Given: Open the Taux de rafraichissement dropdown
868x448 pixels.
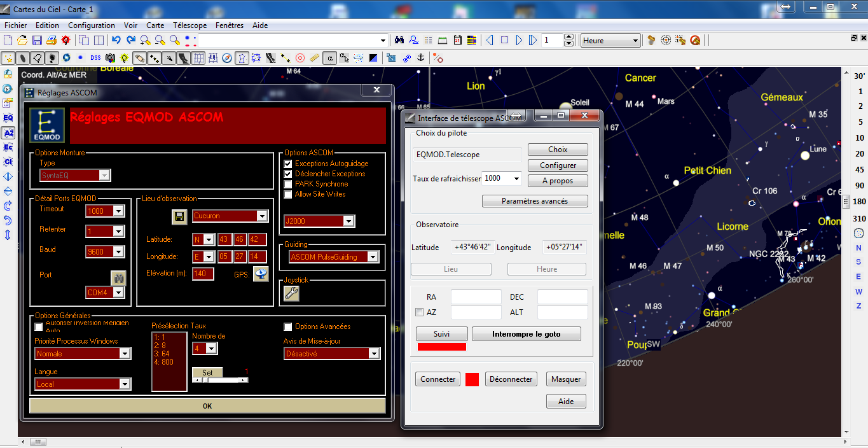Looking at the screenshot, I should (x=516, y=179).
